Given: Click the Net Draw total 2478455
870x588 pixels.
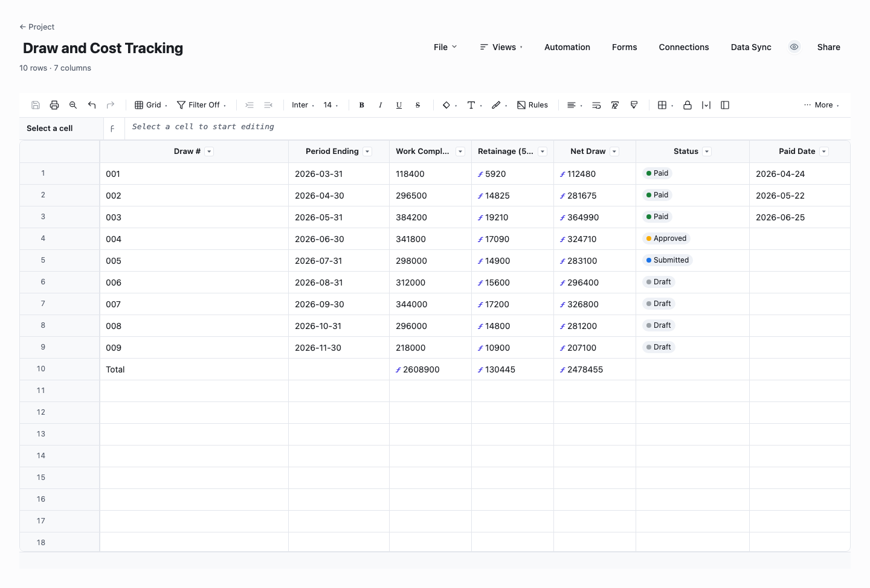Looking at the screenshot, I should (594, 369).
